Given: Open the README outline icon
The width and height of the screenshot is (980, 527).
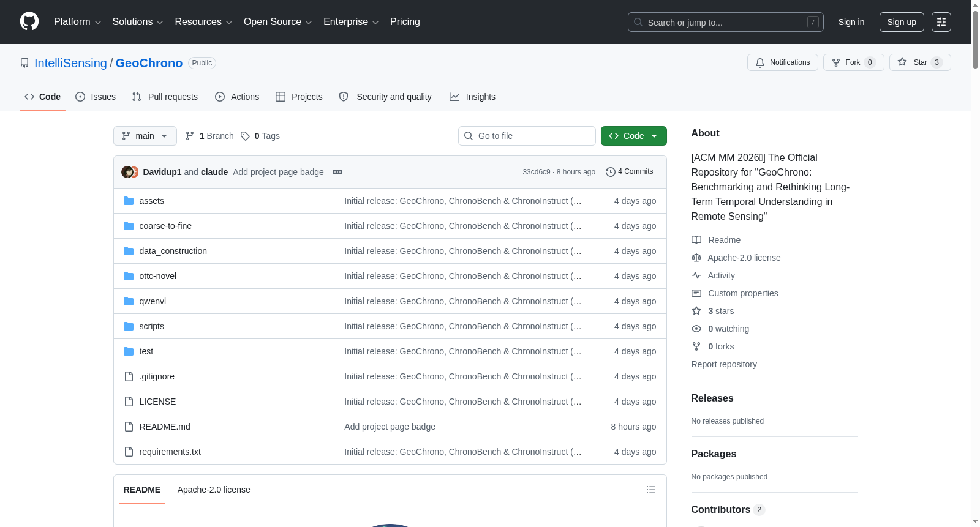Looking at the screenshot, I should 651,490.
